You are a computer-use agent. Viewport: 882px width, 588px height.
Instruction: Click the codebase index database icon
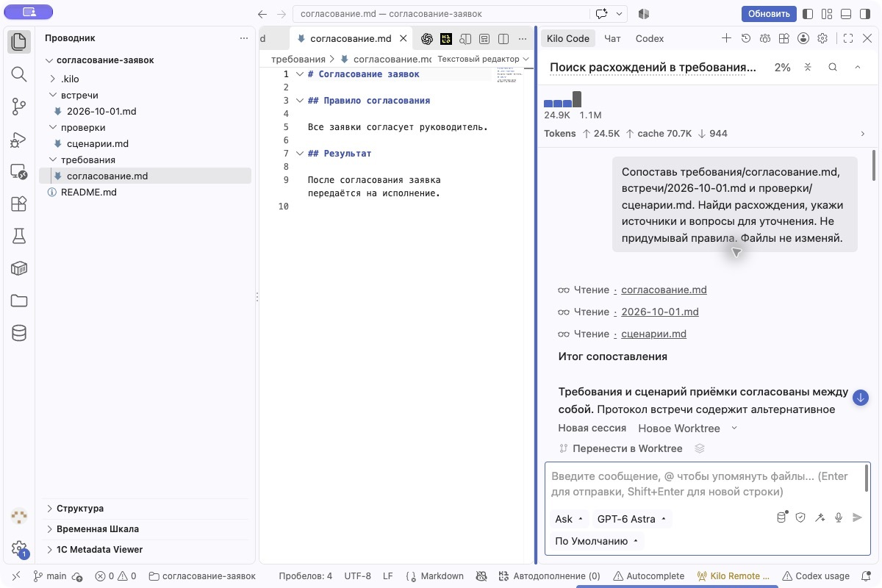pyautogui.click(x=782, y=517)
